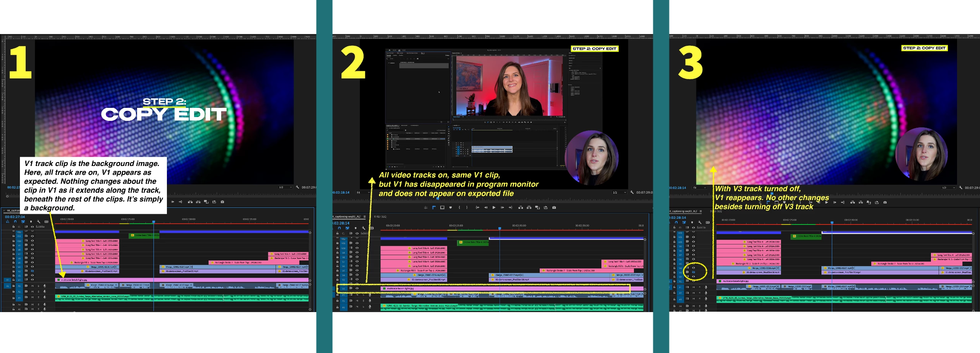This screenshot has width=980, height=353.
Task: Click Go to In in the middle screenshot
Action: coord(477,208)
